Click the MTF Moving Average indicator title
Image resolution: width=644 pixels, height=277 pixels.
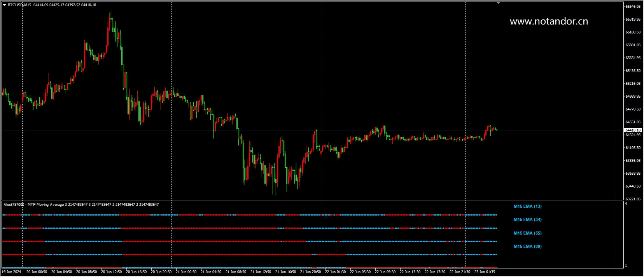click(x=81, y=204)
